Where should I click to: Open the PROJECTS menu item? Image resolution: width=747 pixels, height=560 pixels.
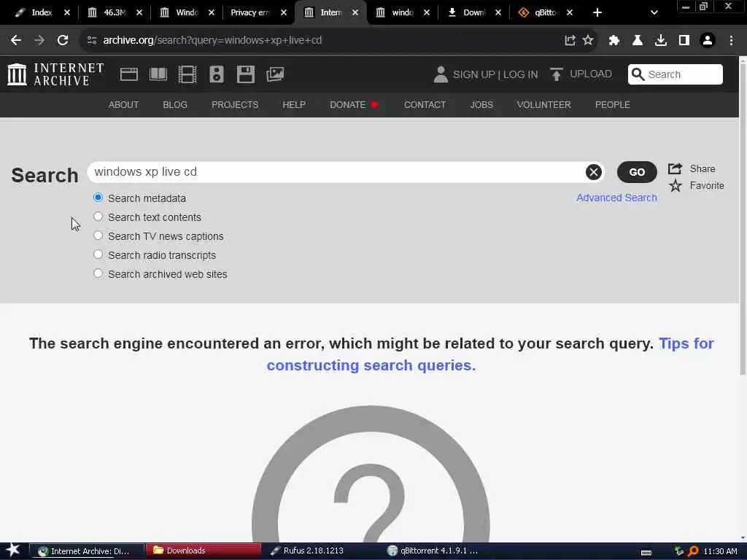point(235,105)
